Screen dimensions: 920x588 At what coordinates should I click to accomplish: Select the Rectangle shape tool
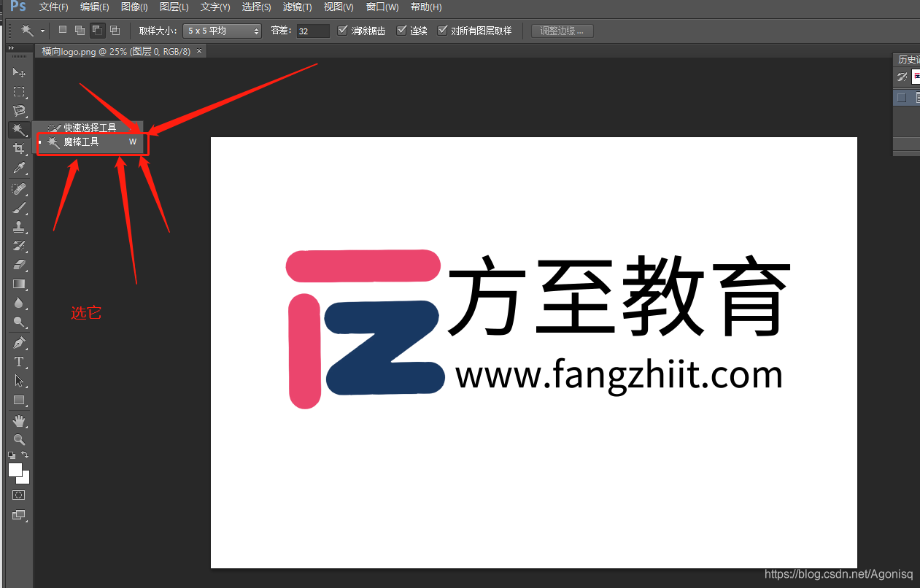pyautogui.click(x=19, y=400)
